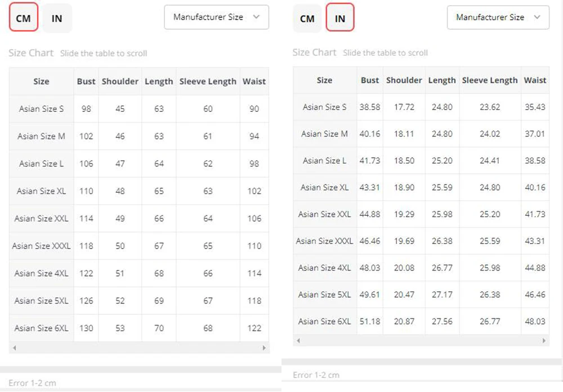The image size is (563, 392).
Task: Select Asian Size XL row in left table
Action: click(x=139, y=191)
